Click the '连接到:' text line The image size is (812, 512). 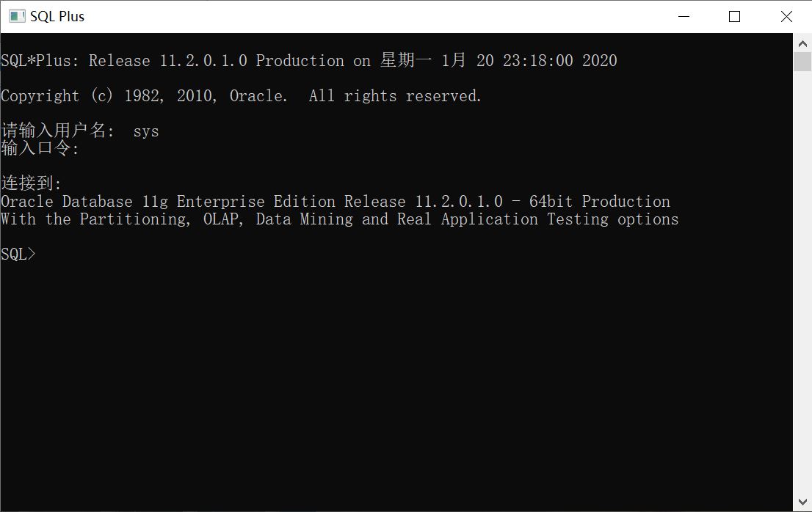click(31, 183)
